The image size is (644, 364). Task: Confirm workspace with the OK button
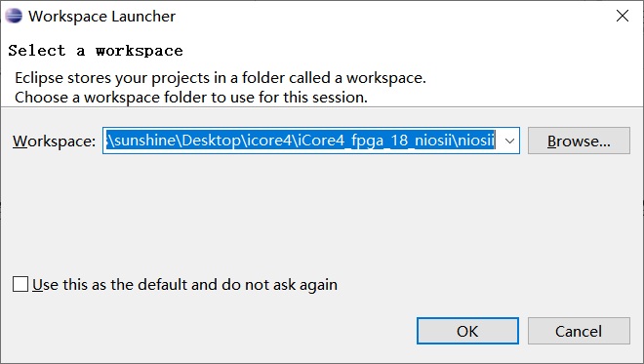tap(467, 331)
